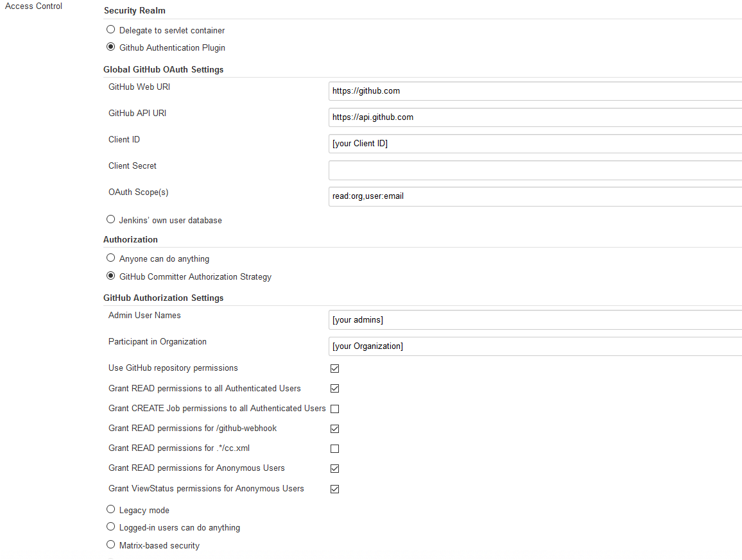The width and height of the screenshot is (742, 560).
Task: Toggle Grant ViewStatus permissions for Anonymous Users
Action: pos(334,489)
